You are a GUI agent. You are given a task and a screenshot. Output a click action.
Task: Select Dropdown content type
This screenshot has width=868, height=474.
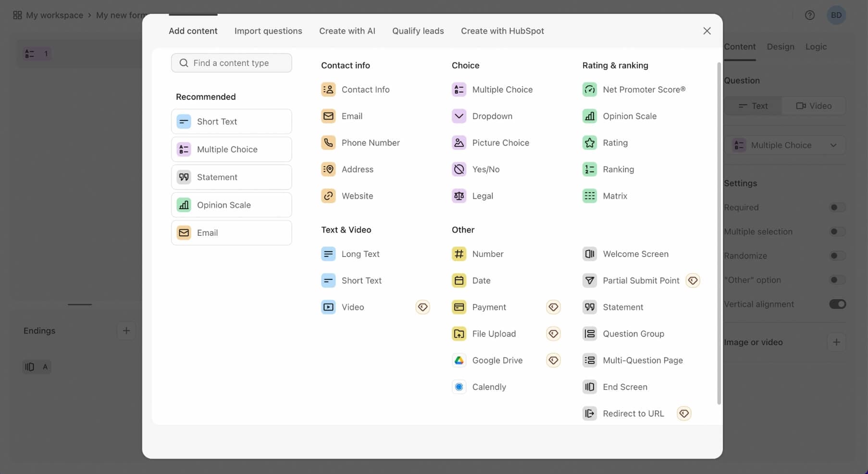coord(492,116)
